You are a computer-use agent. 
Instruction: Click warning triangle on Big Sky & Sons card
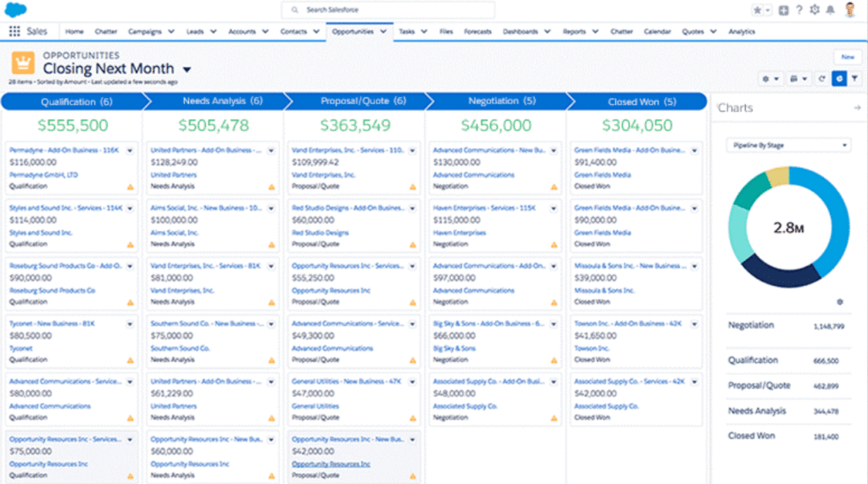tap(554, 360)
